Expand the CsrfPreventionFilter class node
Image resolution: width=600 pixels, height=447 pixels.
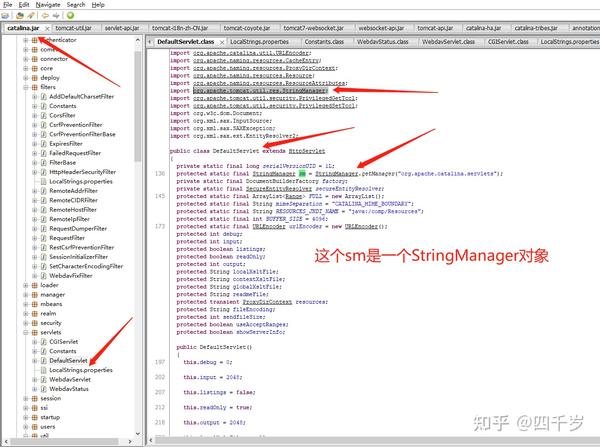[x=34, y=125]
